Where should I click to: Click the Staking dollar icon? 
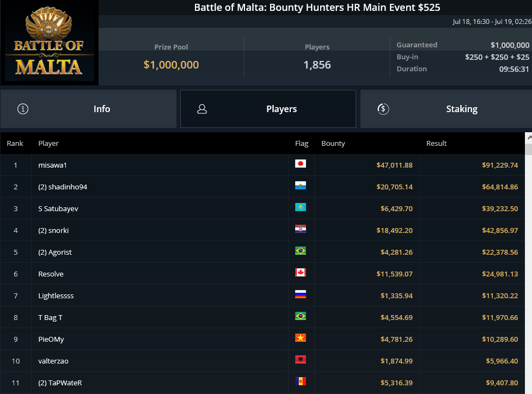pyautogui.click(x=383, y=109)
